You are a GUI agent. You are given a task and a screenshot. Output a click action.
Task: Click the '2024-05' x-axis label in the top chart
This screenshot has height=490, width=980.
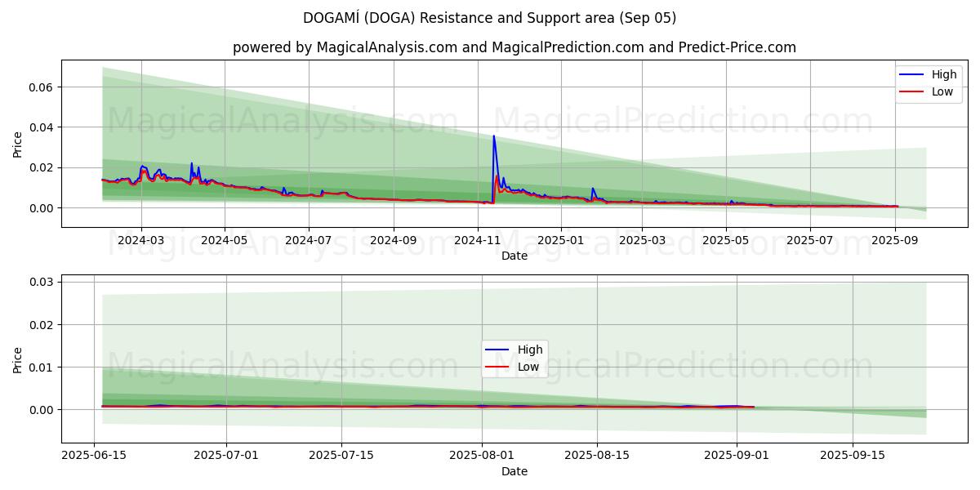[x=225, y=240]
